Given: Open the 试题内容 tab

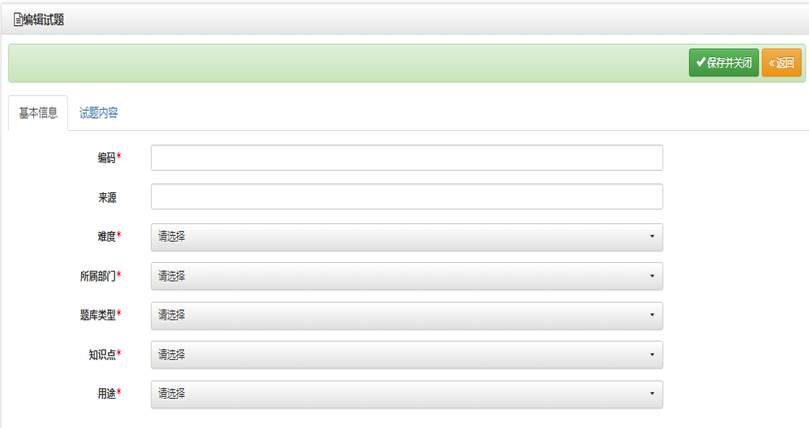Looking at the screenshot, I should point(99,113).
